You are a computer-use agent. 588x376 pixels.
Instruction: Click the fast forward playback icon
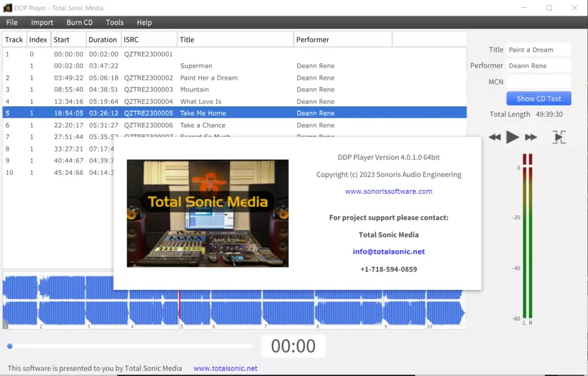pos(531,137)
